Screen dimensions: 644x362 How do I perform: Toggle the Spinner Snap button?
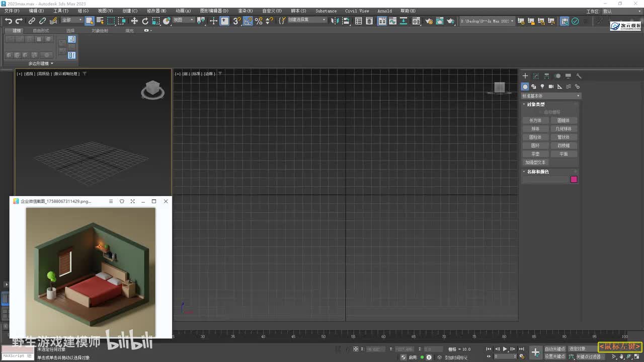(269, 21)
